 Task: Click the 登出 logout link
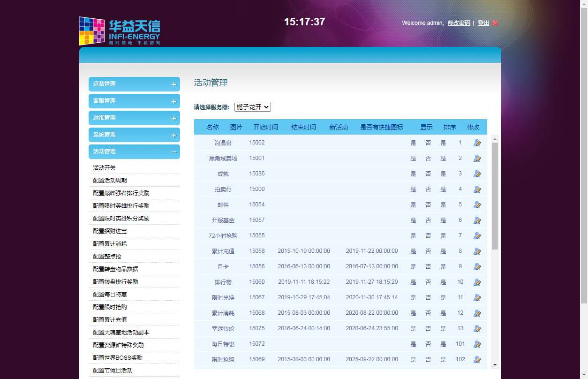[x=483, y=23]
